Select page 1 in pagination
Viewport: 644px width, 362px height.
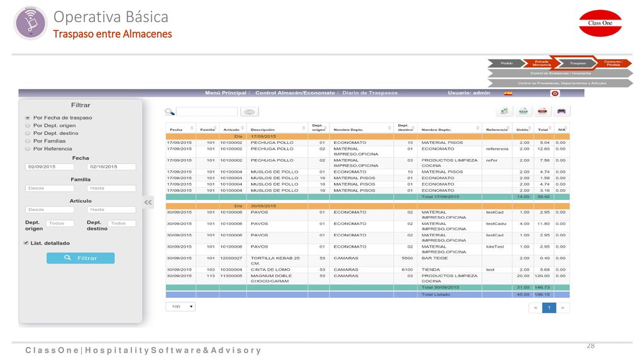pos(549,308)
